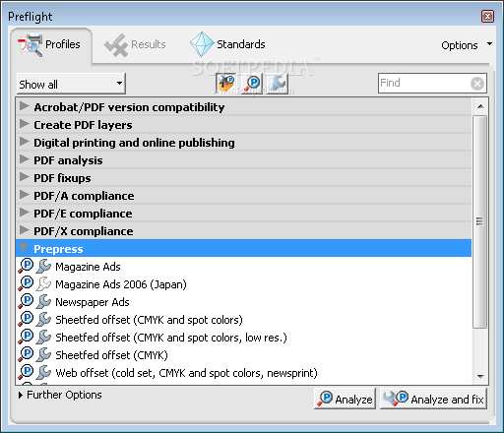Image resolution: width=504 pixels, height=433 pixels.
Task: Open the Show all dropdown
Action: [71, 84]
